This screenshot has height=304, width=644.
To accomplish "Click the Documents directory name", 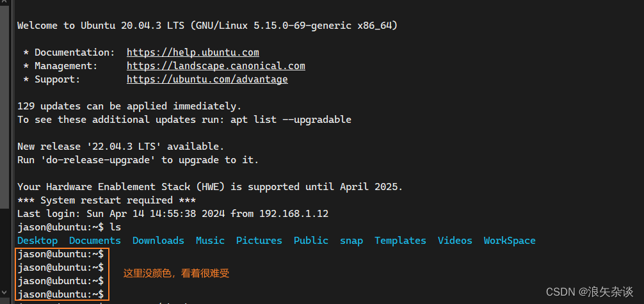I will pos(95,241).
